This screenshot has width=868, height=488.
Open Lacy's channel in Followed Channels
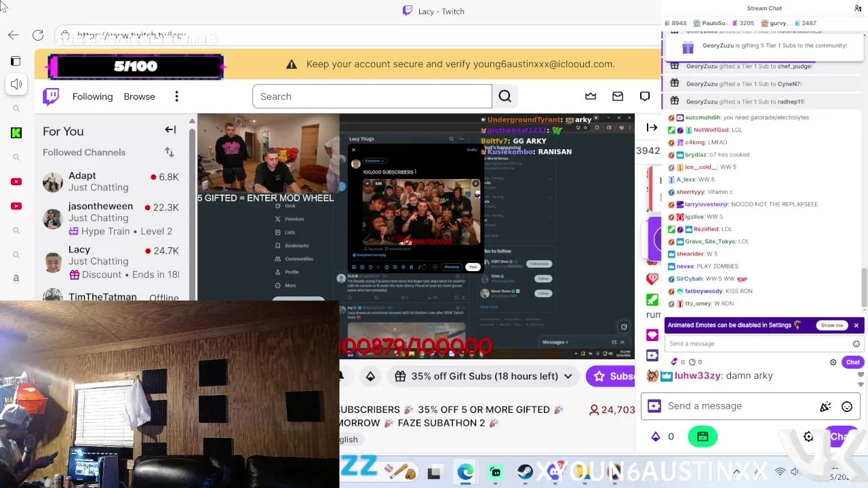click(x=111, y=262)
